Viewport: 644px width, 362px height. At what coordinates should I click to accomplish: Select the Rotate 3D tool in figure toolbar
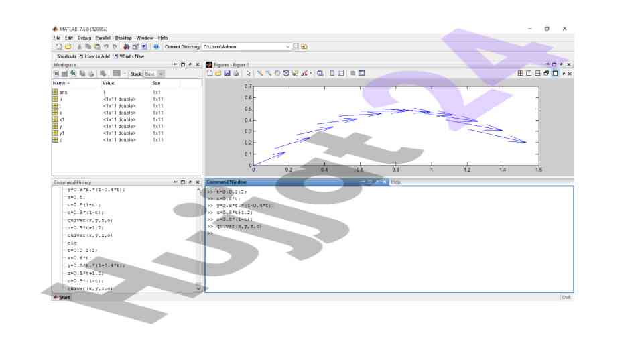pyautogui.click(x=285, y=73)
